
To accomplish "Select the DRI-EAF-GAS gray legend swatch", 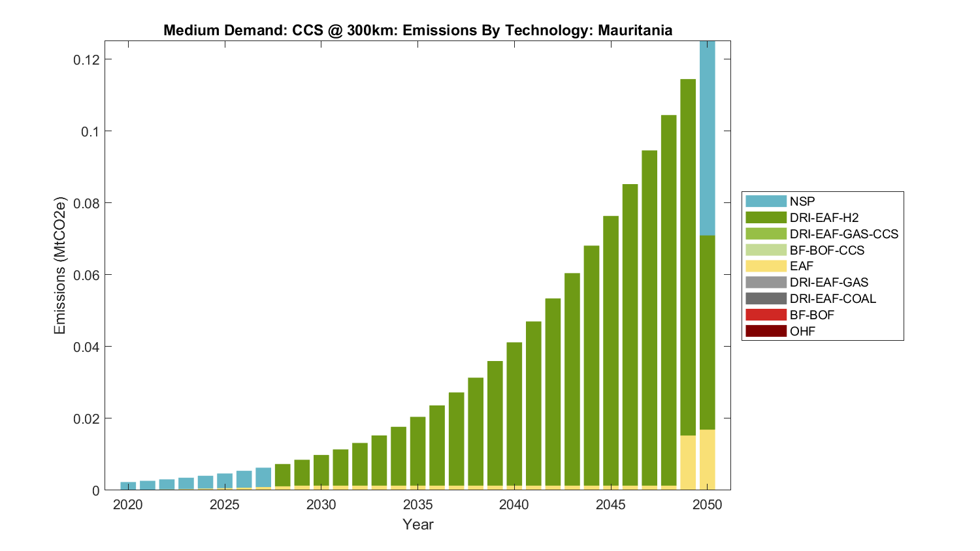I will click(x=766, y=283).
